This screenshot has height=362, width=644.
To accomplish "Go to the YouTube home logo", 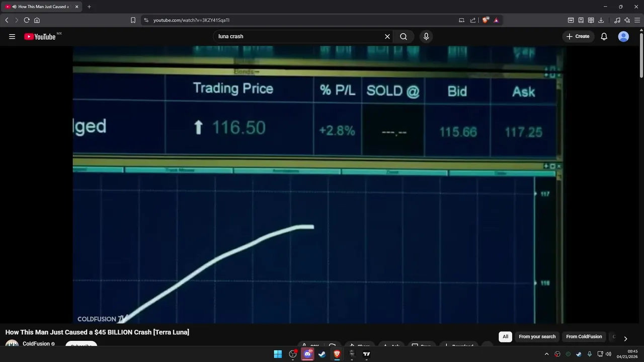I will point(40,36).
